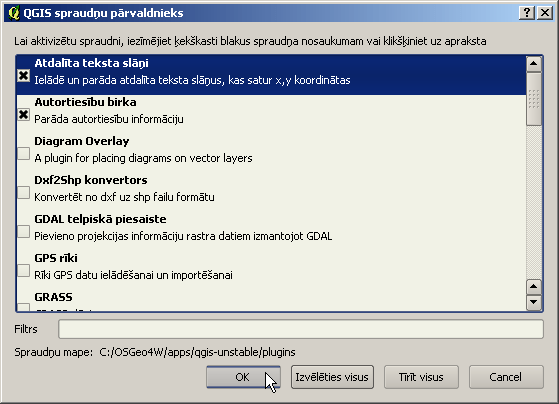Uncheck the Autortiesību birka checkbox
Viewport: 559px width, 404px height.
click(x=24, y=114)
